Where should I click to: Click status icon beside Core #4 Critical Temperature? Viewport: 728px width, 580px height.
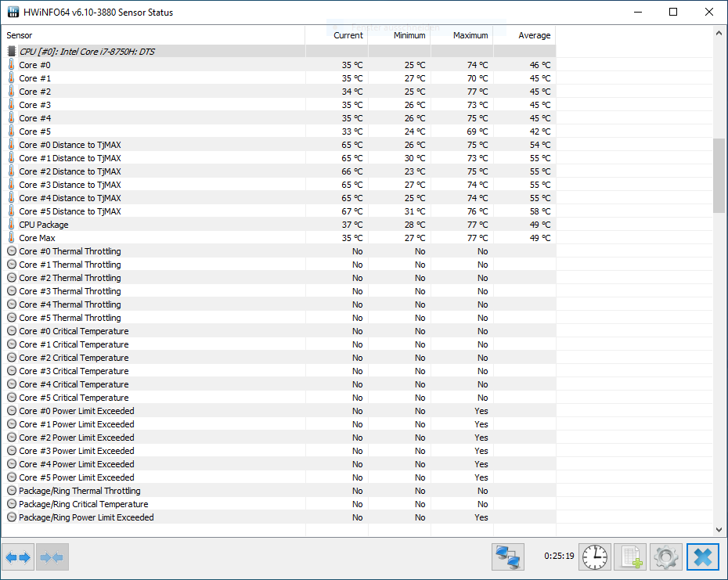(12, 384)
